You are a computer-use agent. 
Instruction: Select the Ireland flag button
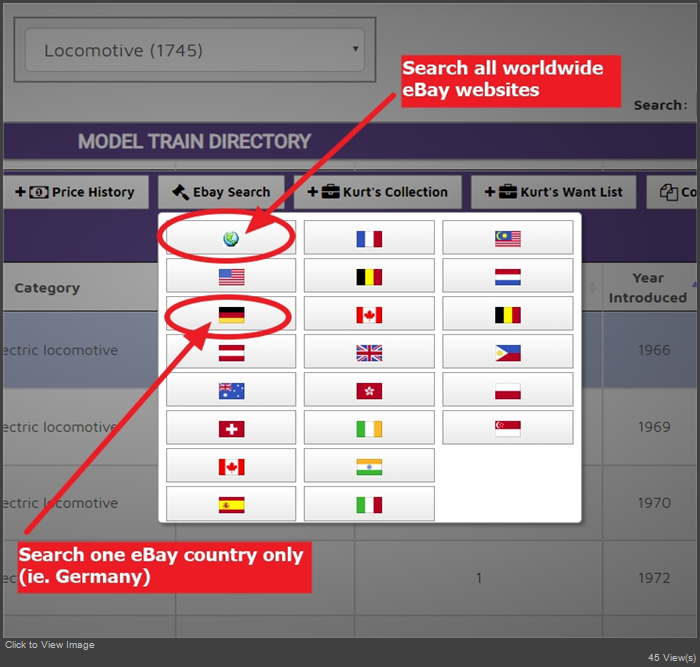(369, 429)
